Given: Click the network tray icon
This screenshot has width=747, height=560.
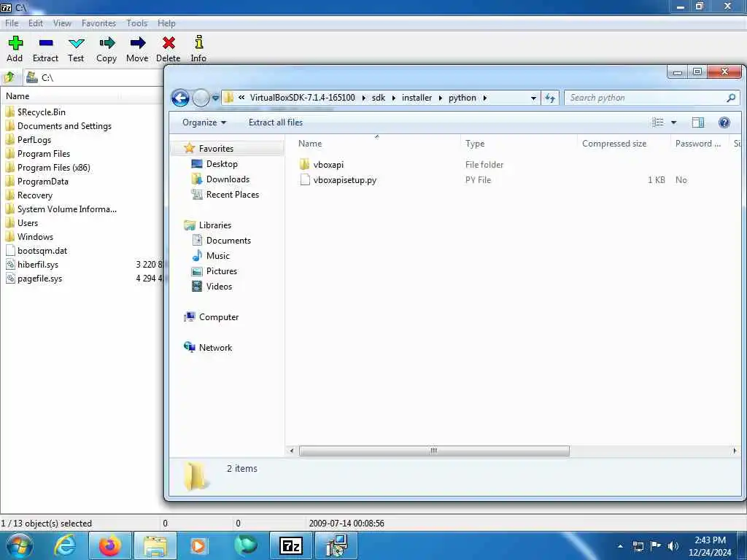Looking at the screenshot, I should coord(638,546).
